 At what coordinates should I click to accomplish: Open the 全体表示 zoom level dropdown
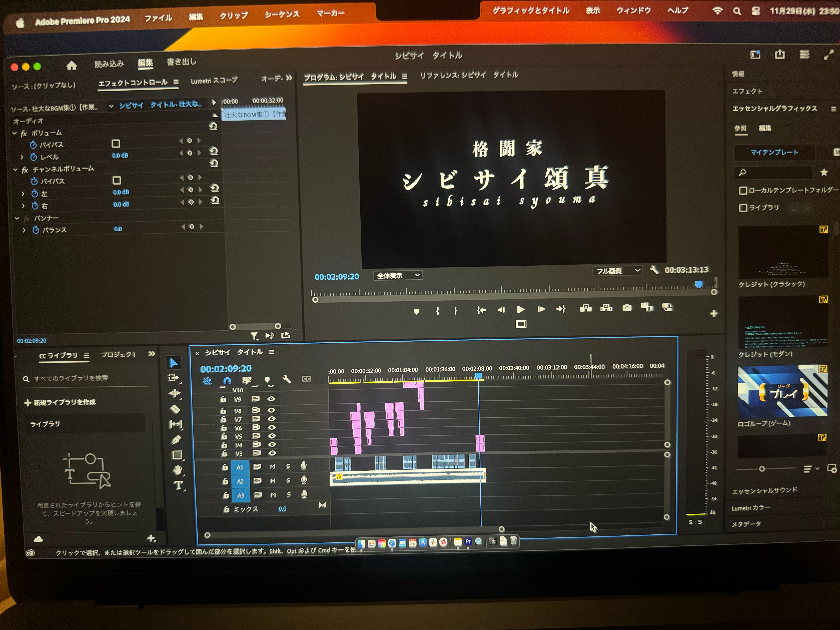click(398, 275)
